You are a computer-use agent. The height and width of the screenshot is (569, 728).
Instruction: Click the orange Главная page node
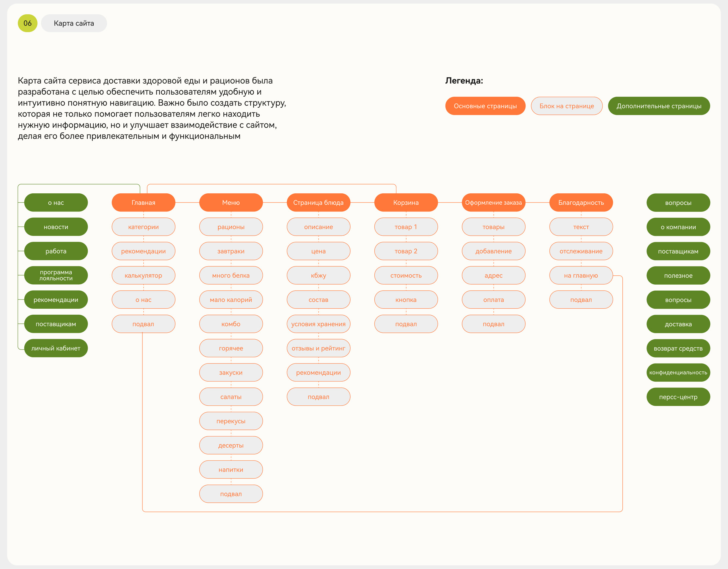click(x=143, y=202)
